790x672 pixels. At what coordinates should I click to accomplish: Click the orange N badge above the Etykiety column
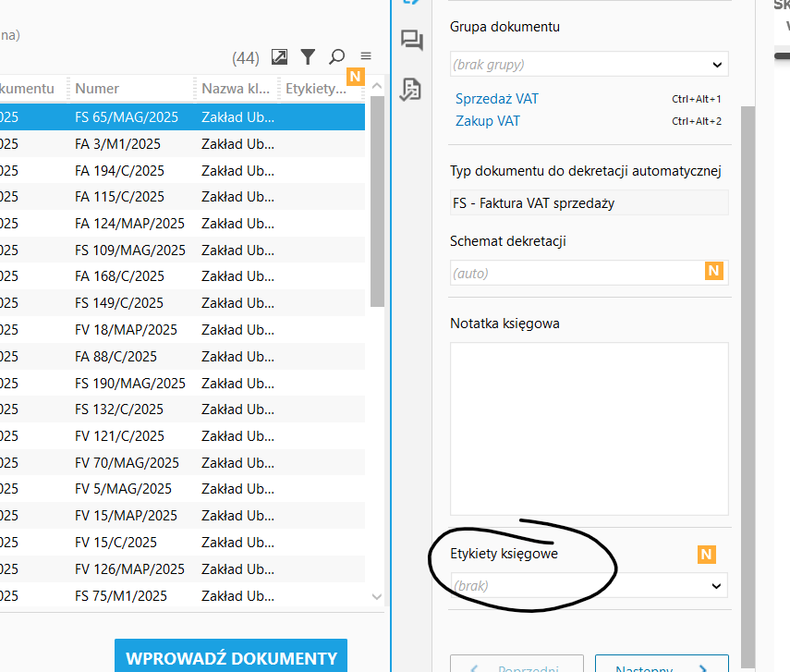(356, 76)
